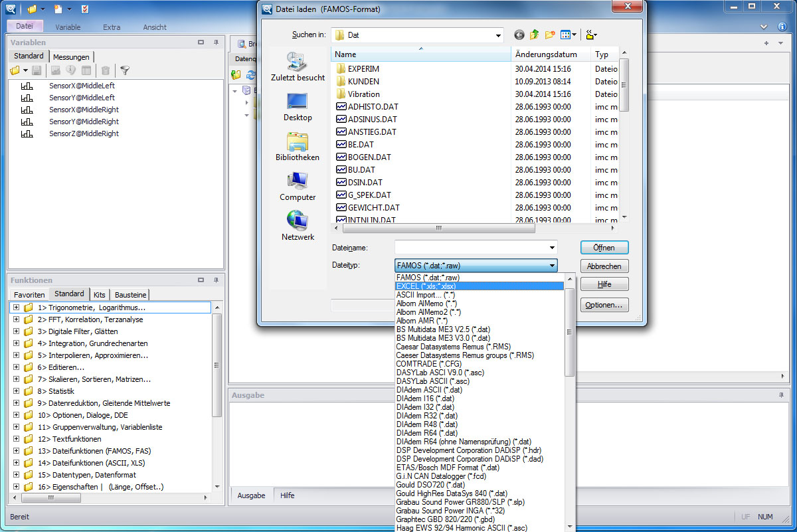Click the Zuletzt besucht shortcut icon
This screenshot has width=797, height=532.
[x=298, y=62]
